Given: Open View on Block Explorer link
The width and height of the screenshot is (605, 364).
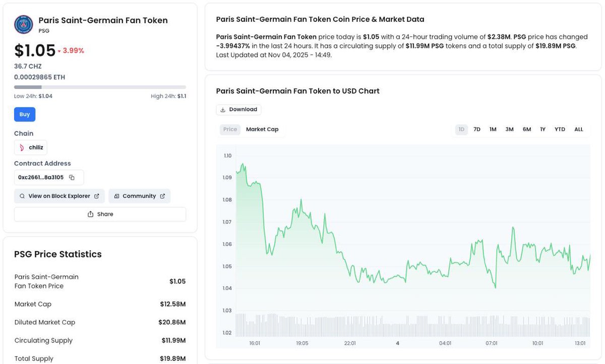Looking at the screenshot, I should (59, 196).
